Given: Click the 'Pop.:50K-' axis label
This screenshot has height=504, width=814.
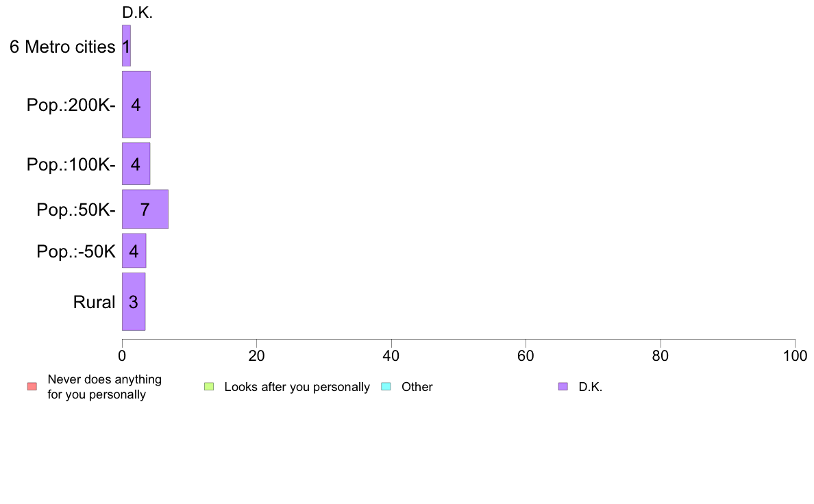Looking at the screenshot, I should click(x=76, y=210).
